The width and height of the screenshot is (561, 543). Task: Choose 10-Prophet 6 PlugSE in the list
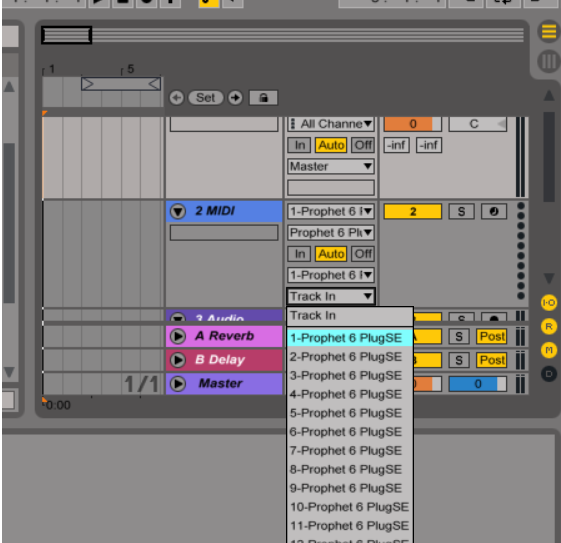click(x=350, y=507)
